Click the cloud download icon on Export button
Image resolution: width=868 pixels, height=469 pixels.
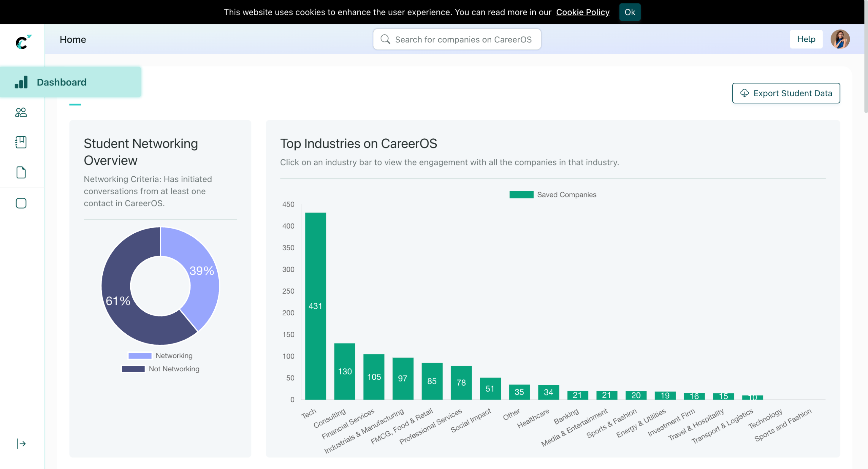tap(745, 93)
